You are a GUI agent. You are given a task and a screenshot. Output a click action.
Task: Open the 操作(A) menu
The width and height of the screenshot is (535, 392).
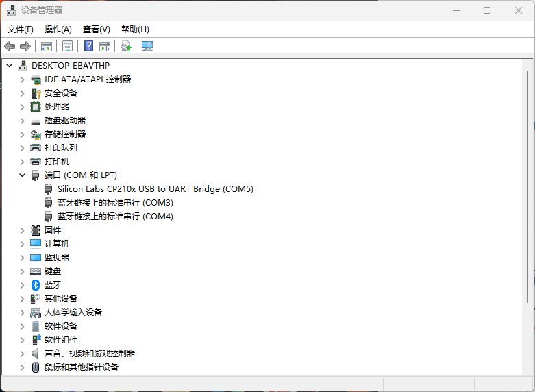58,29
